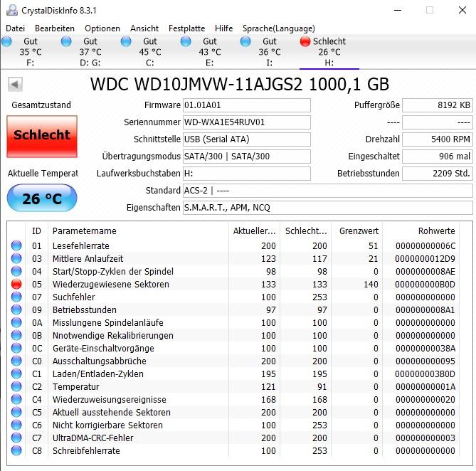This screenshot has width=476, height=471.
Task: Click raw value 000000000B0D of row 05
Action: (425, 284)
